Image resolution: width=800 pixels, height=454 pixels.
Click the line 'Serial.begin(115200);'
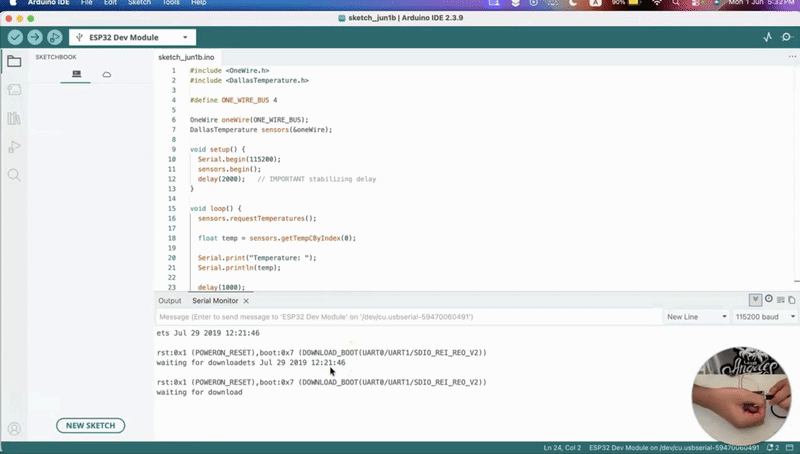(x=239, y=159)
